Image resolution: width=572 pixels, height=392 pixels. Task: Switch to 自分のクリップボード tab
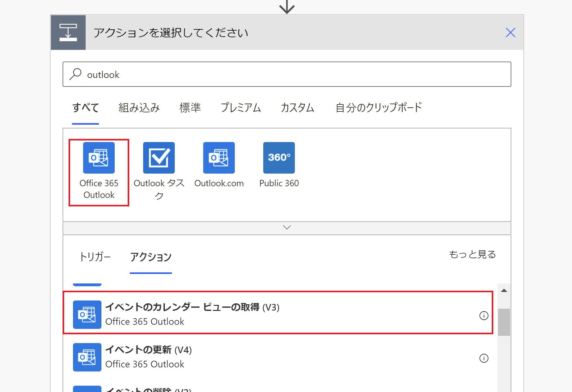click(379, 108)
